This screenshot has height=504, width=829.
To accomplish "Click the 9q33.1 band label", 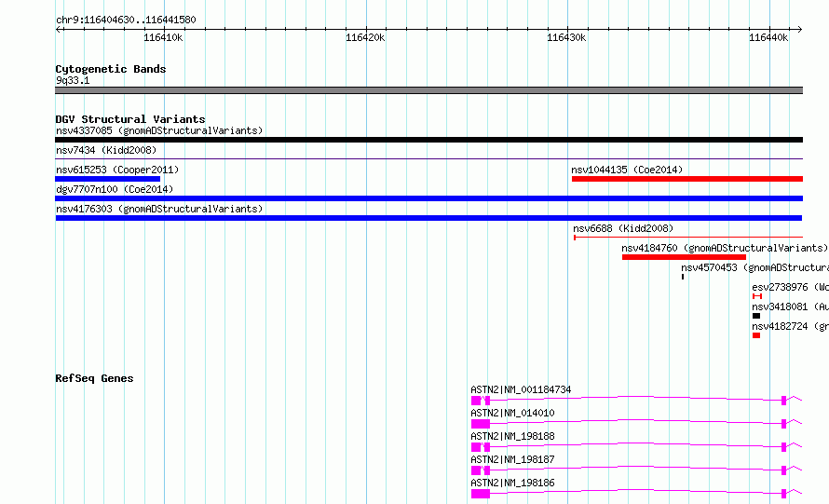I will click(x=73, y=80).
